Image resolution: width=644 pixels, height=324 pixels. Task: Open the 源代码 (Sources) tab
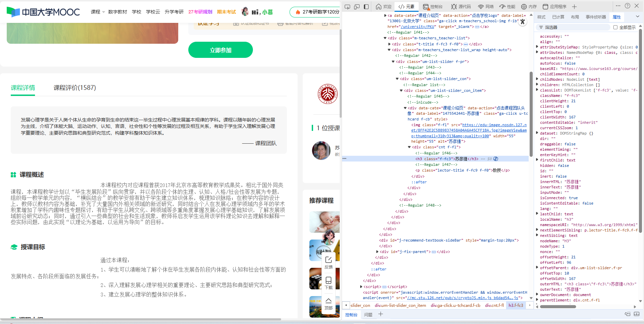(461, 6)
